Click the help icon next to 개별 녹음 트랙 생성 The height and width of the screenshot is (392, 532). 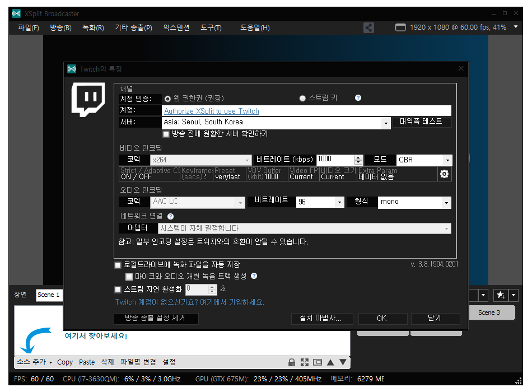(x=254, y=276)
